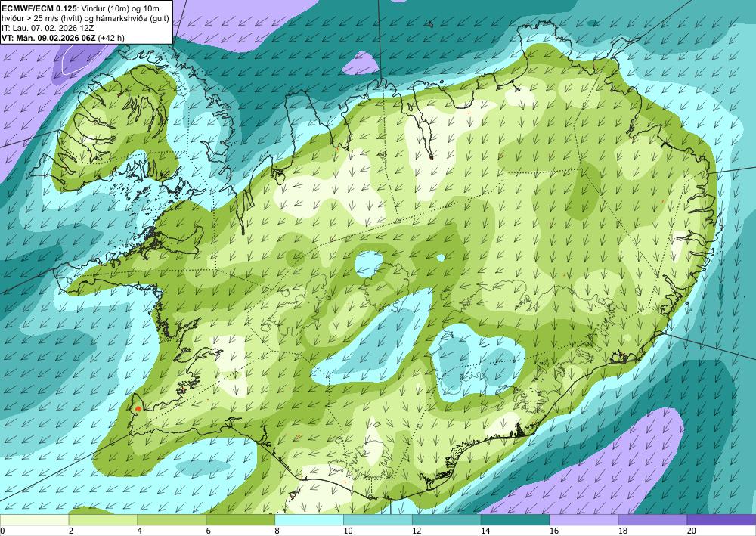This screenshot has height=536, width=756.
Task: Click the legend value '4'
Action: (x=140, y=531)
